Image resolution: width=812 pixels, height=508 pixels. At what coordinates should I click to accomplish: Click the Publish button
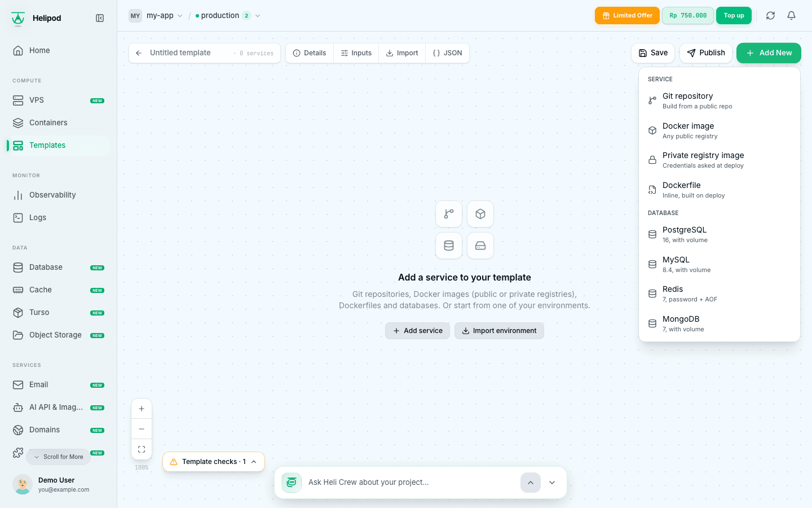pyautogui.click(x=706, y=53)
